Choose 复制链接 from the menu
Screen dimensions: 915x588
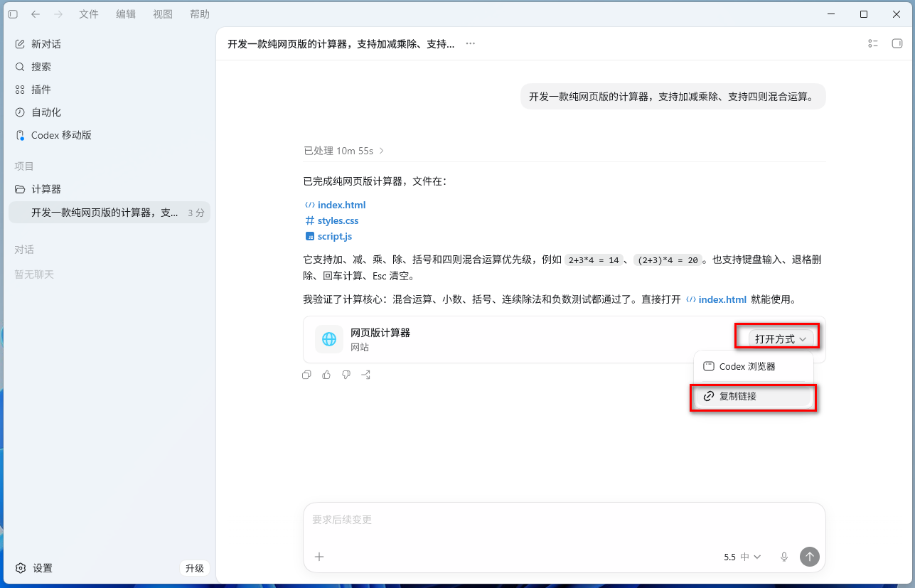754,396
